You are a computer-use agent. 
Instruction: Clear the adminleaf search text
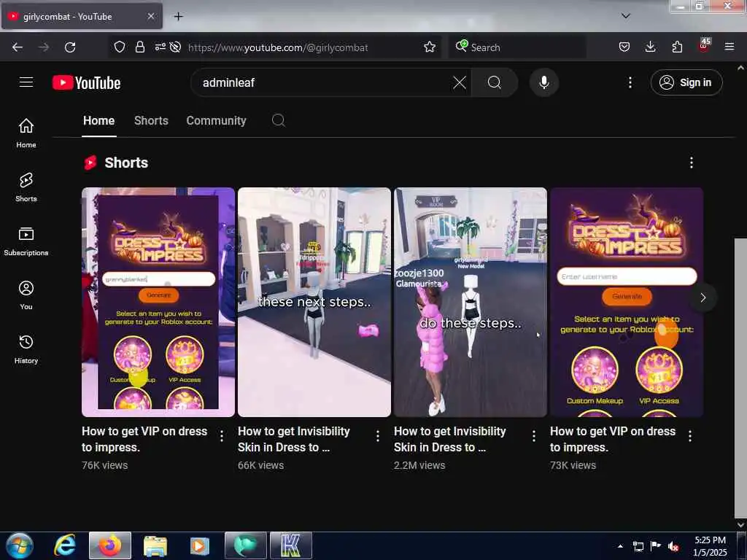[x=460, y=82]
